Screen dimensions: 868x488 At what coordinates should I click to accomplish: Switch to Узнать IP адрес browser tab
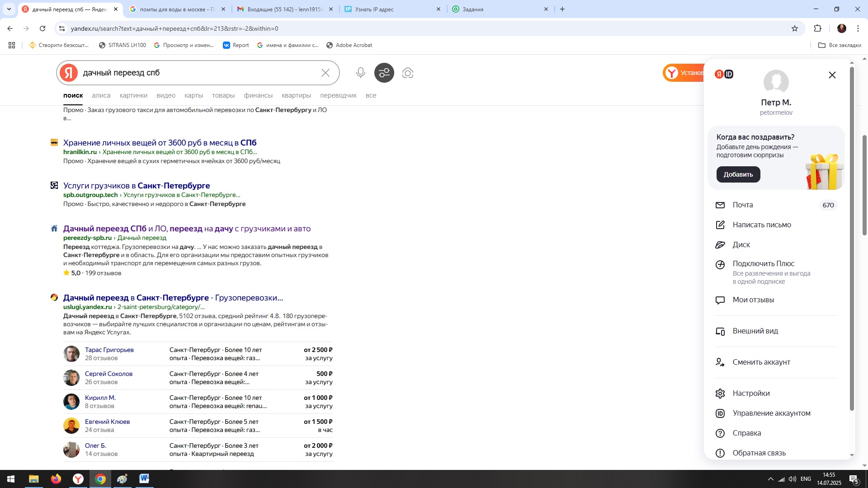coord(392,9)
